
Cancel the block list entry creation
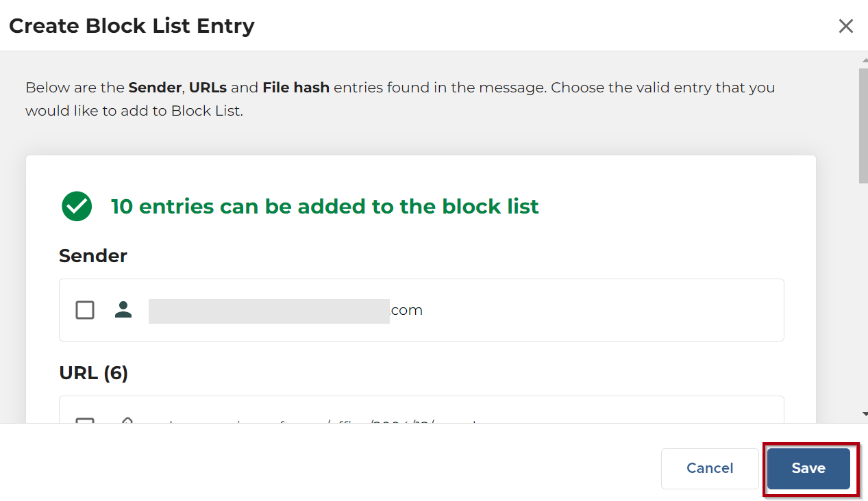709,468
